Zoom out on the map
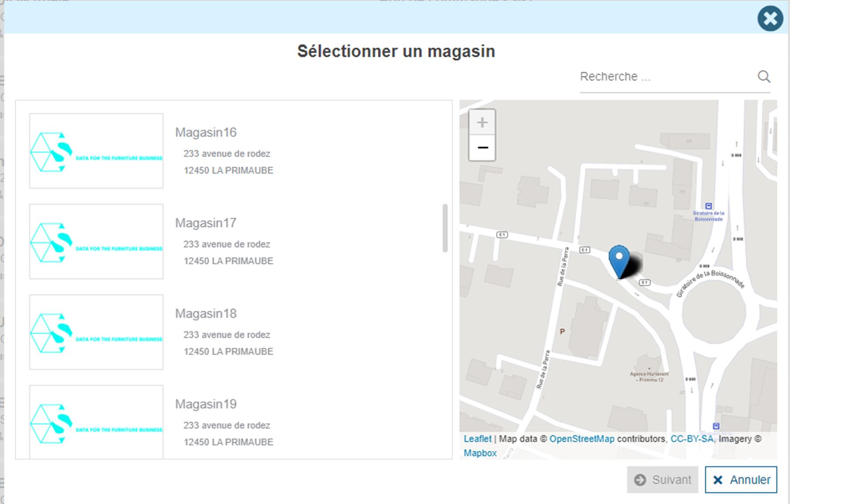The width and height of the screenshot is (864, 504). click(482, 148)
